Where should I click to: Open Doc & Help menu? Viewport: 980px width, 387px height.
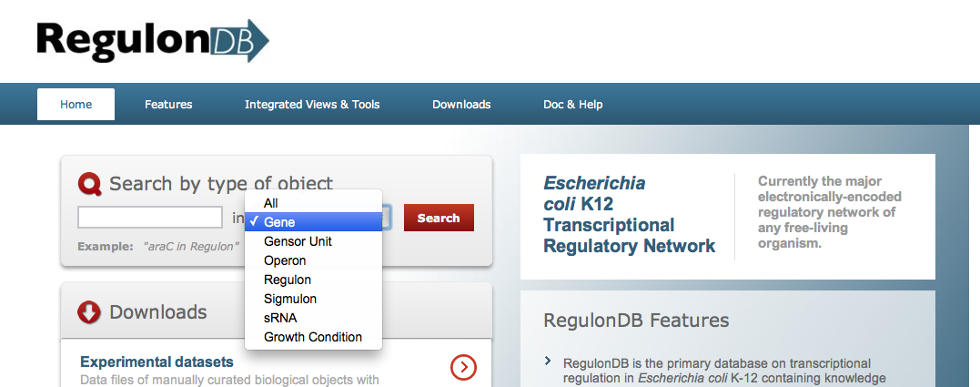[572, 105]
